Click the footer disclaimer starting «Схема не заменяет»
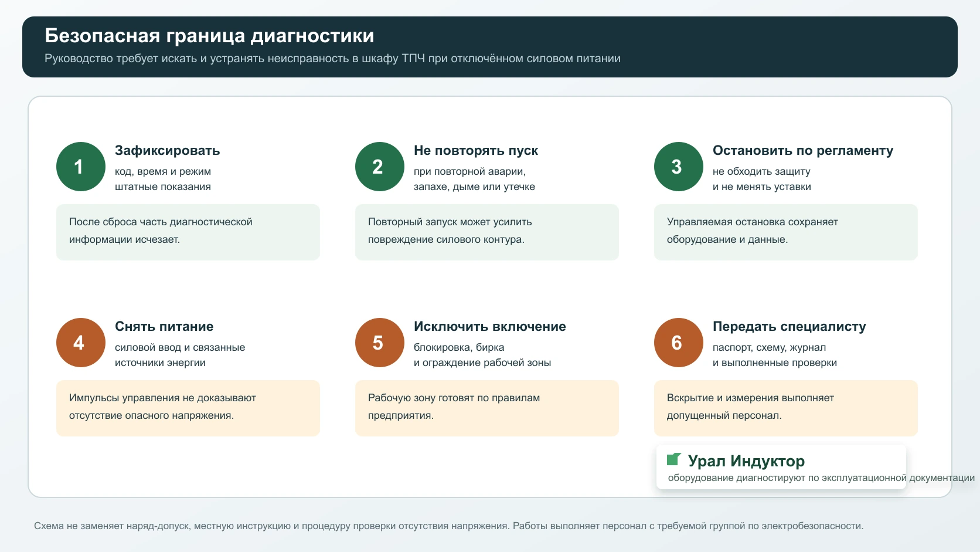980x552 pixels. [448, 526]
